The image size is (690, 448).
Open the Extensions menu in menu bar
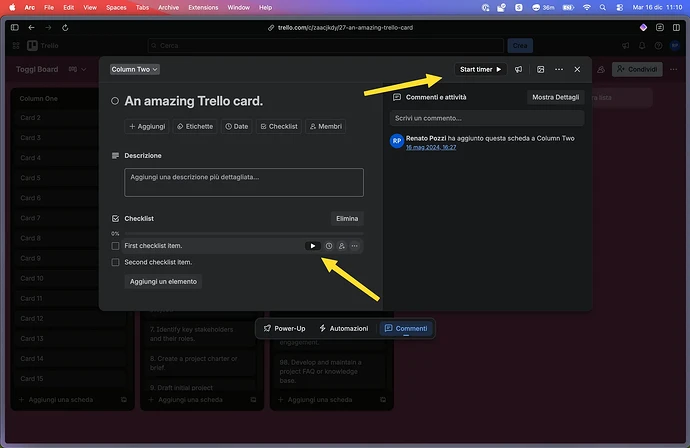pyautogui.click(x=203, y=7)
